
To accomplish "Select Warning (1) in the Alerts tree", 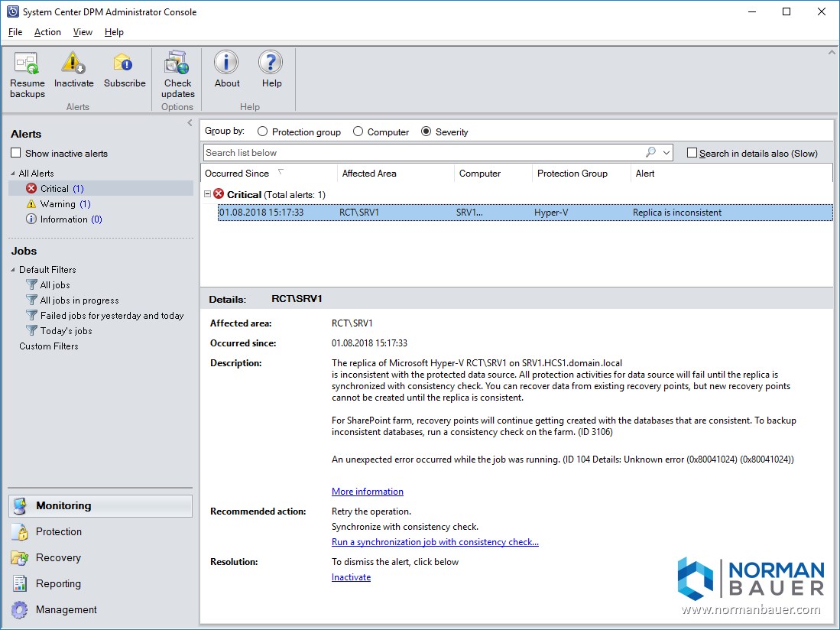I will tap(66, 203).
